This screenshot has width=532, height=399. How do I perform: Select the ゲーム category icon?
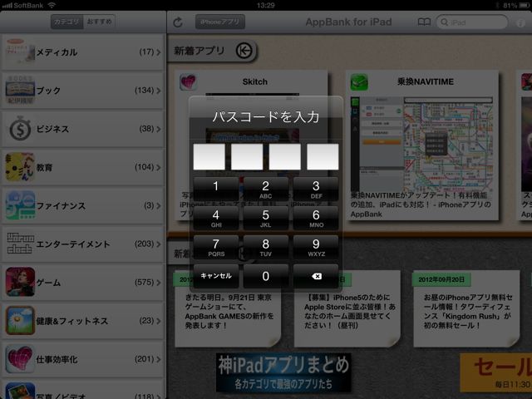click(x=20, y=282)
